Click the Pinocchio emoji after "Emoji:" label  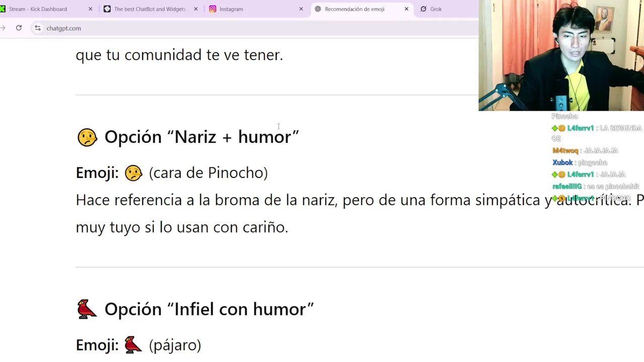[x=133, y=173]
